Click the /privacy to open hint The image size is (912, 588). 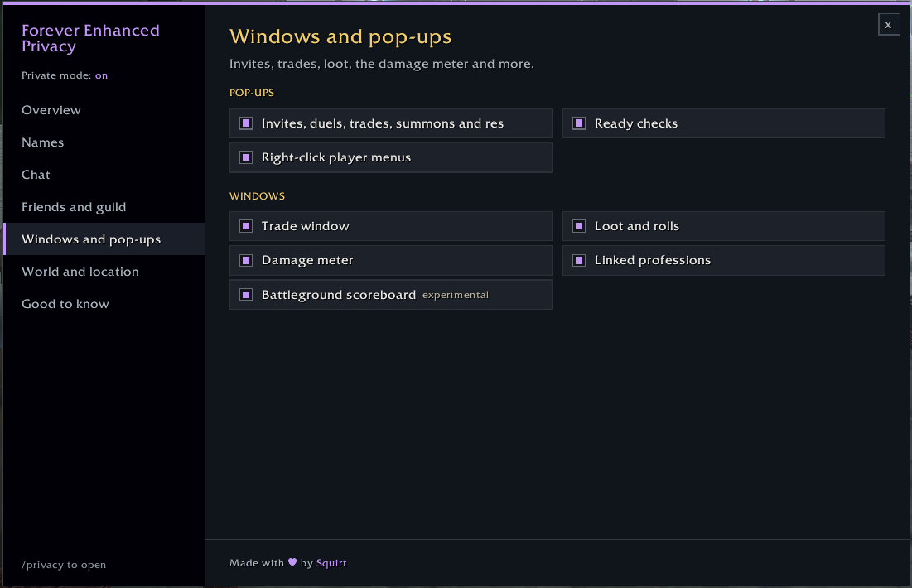64,565
